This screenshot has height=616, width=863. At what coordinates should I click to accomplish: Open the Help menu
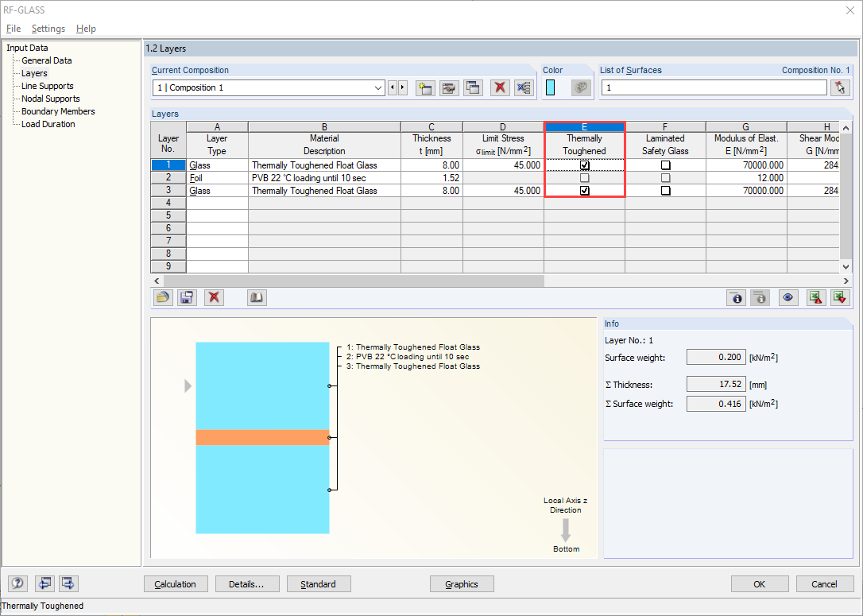pos(86,29)
